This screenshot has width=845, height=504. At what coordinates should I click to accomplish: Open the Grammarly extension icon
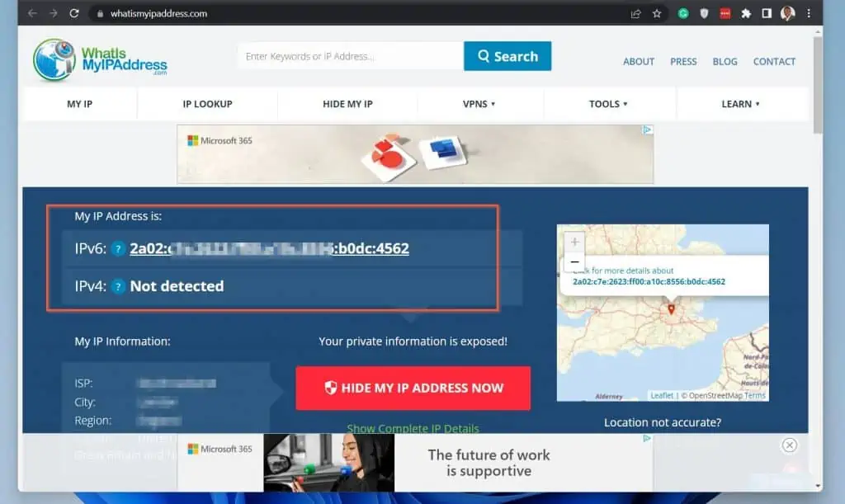tap(683, 13)
